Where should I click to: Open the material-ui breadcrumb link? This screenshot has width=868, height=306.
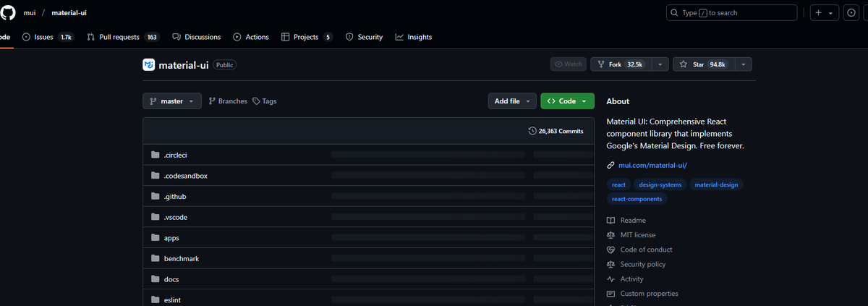(69, 13)
